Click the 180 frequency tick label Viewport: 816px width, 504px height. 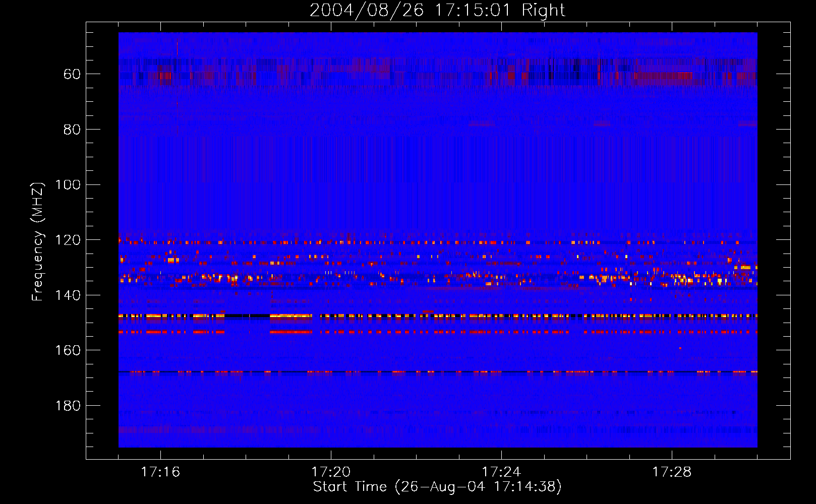click(68, 406)
